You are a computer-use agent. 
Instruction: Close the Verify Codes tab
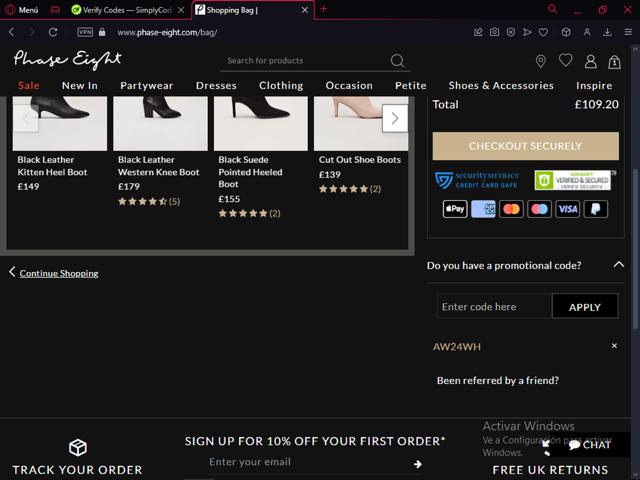point(181,10)
